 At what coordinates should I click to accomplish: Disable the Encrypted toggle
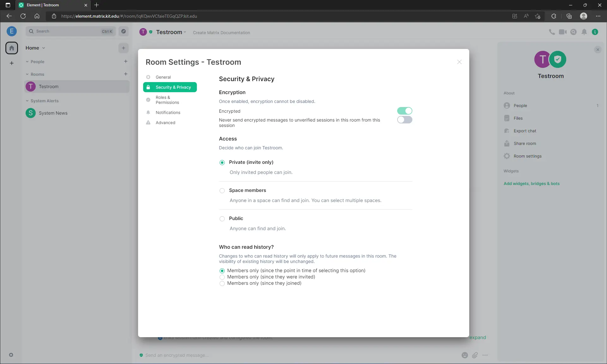point(405,111)
